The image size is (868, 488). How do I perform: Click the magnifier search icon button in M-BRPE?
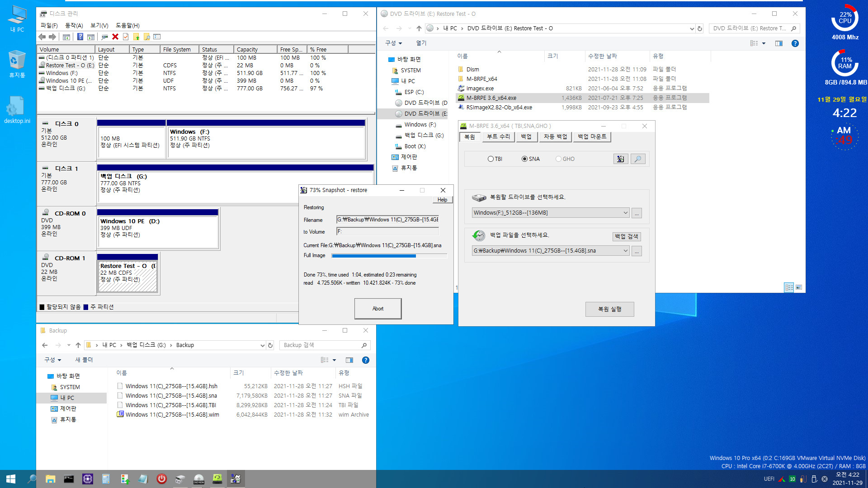coord(638,159)
